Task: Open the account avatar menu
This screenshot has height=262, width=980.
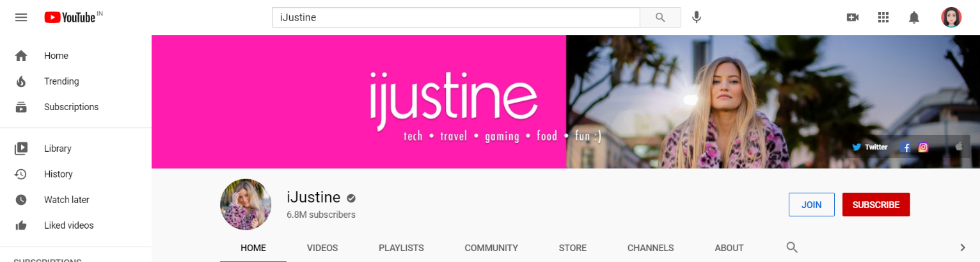Action: [x=951, y=17]
